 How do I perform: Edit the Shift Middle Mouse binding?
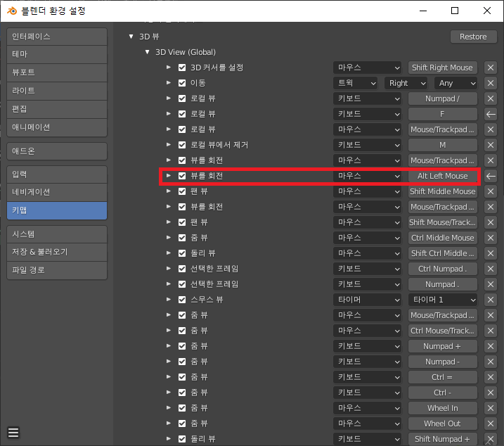click(x=443, y=191)
